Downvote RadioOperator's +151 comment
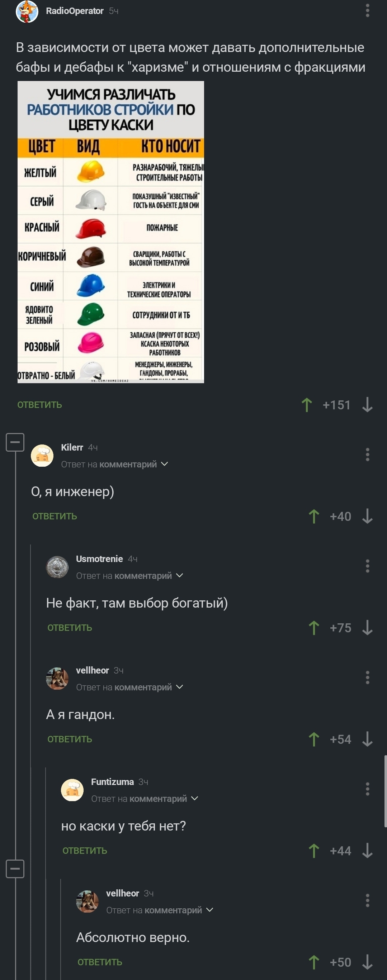The width and height of the screenshot is (387, 980). tap(367, 405)
